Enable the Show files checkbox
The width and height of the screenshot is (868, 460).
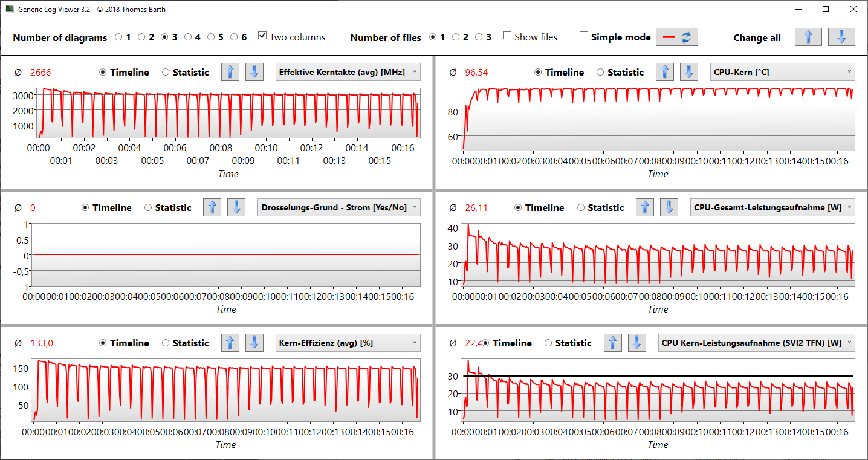coord(507,36)
